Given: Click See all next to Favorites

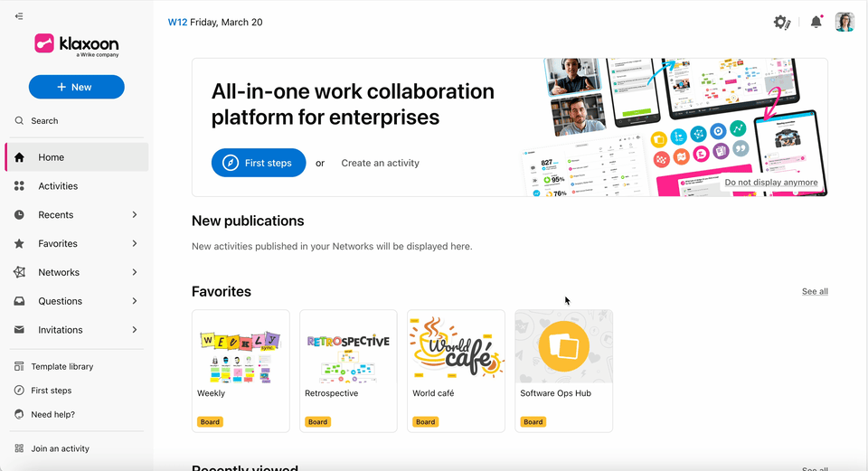Looking at the screenshot, I should [815, 291].
